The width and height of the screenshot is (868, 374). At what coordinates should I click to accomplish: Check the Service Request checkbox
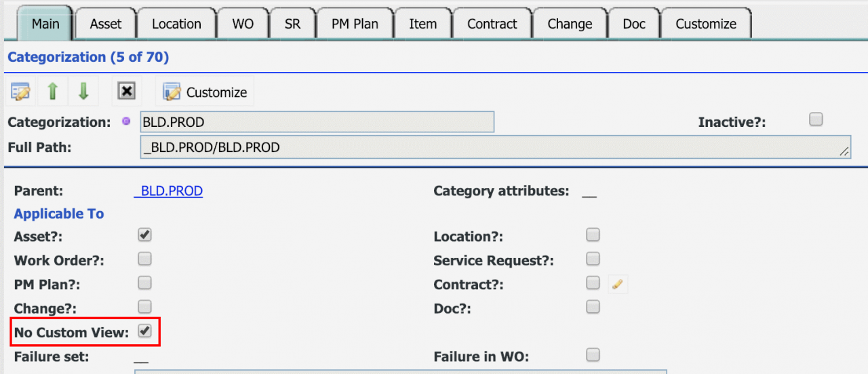point(593,259)
